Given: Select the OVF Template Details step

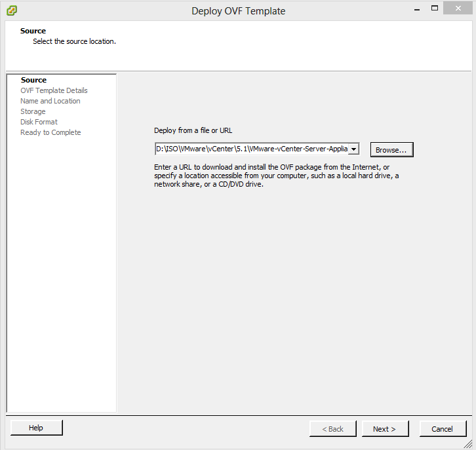Looking at the screenshot, I should 54,90.
